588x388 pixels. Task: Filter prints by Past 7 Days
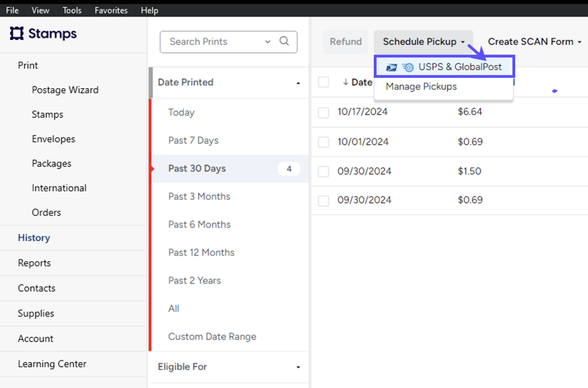pos(193,140)
